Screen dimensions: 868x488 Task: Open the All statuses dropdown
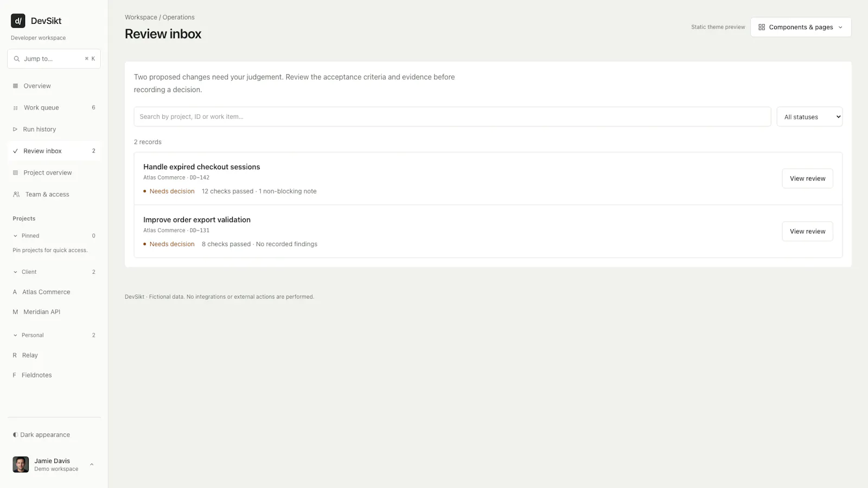click(809, 117)
